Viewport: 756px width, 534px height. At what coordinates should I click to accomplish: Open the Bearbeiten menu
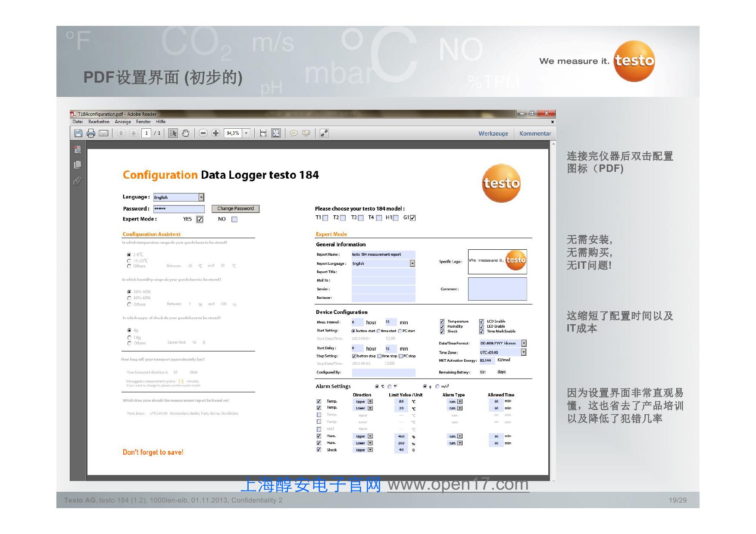99,122
